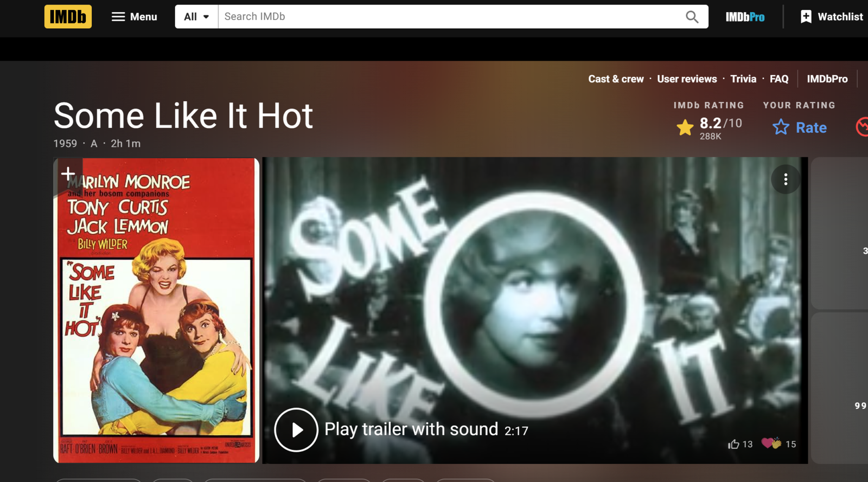868x482 pixels.
Task: Play the trailer with sound
Action: coord(296,430)
